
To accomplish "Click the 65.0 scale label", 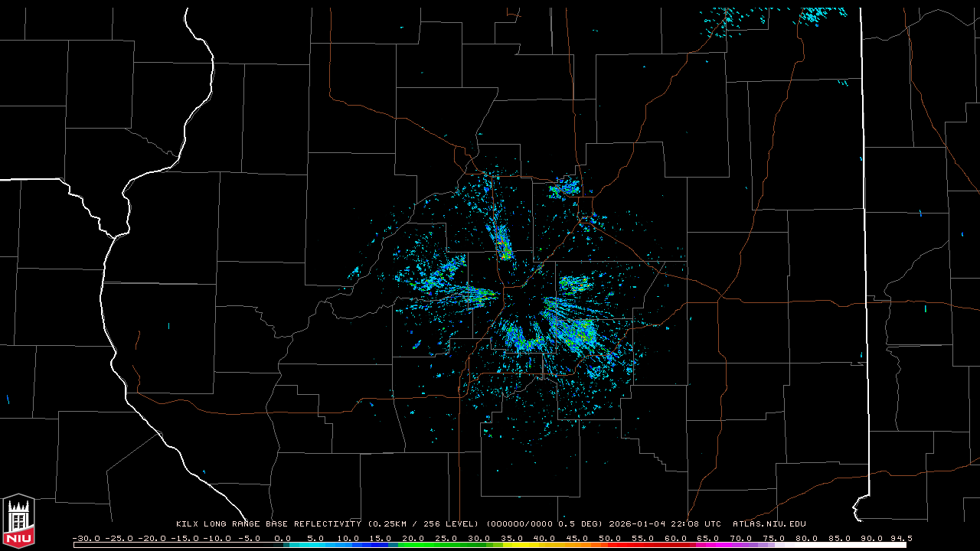I will click(x=707, y=538).
